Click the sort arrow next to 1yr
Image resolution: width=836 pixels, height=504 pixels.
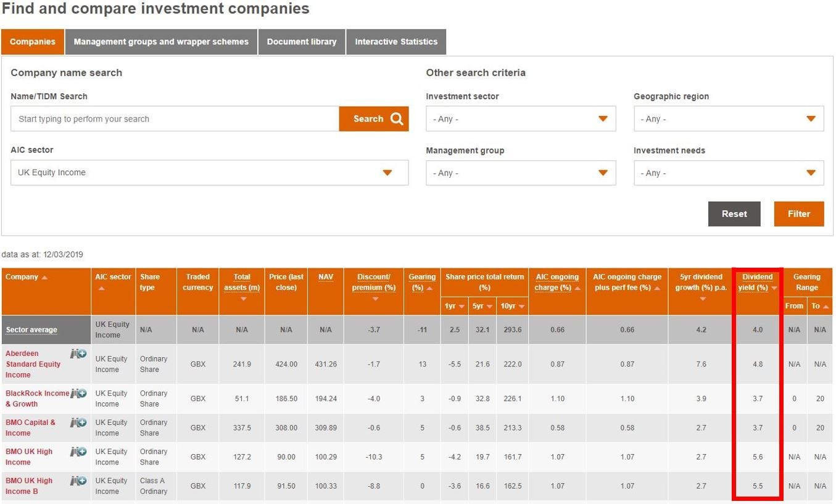tap(461, 306)
